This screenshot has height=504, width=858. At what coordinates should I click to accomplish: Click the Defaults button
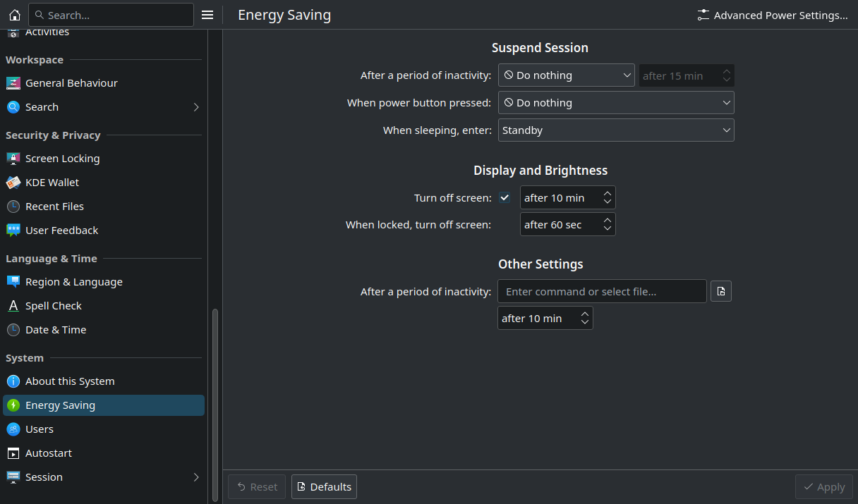[x=324, y=487]
